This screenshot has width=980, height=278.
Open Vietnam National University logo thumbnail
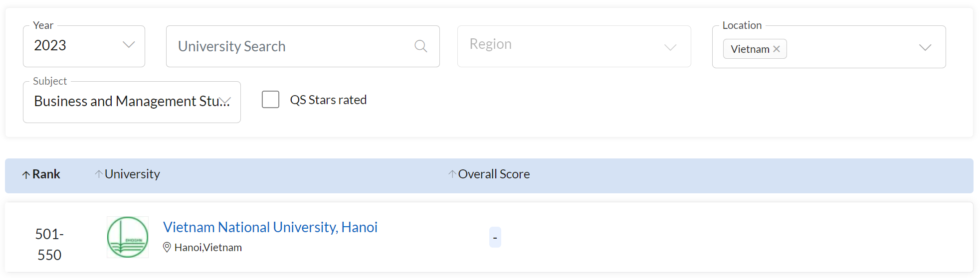click(x=128, y=237)
